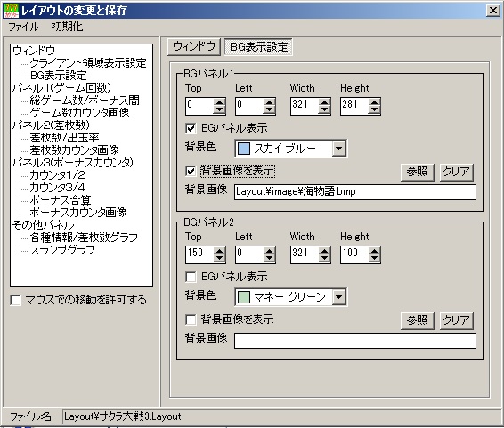Increase BGパネル1 Height with up arrow

click(x=375, y=102)
